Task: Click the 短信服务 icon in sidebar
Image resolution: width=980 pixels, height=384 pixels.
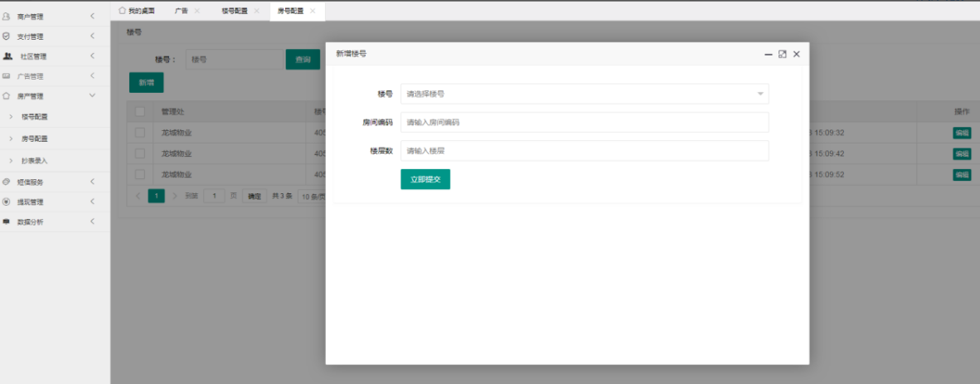Action: click(7, 182)
